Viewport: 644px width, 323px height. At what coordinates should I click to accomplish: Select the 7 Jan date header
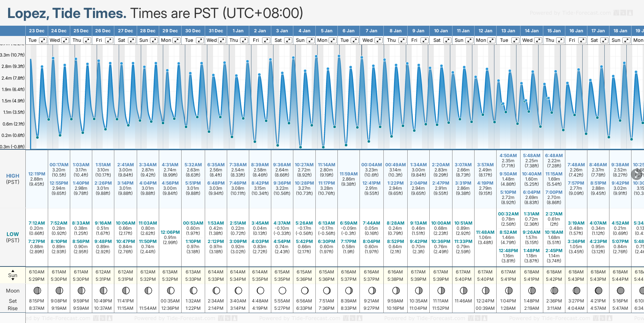click(371, 31)
